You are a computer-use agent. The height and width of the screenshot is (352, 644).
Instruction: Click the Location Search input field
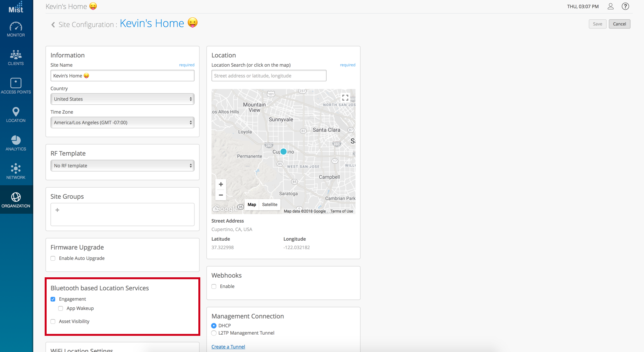[x=269, y=76]
